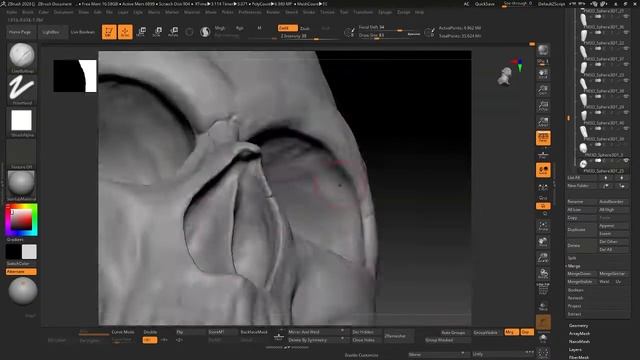Viewport: 640px width, 360px height.
Task: Open the Render menu
Action: 273,12
